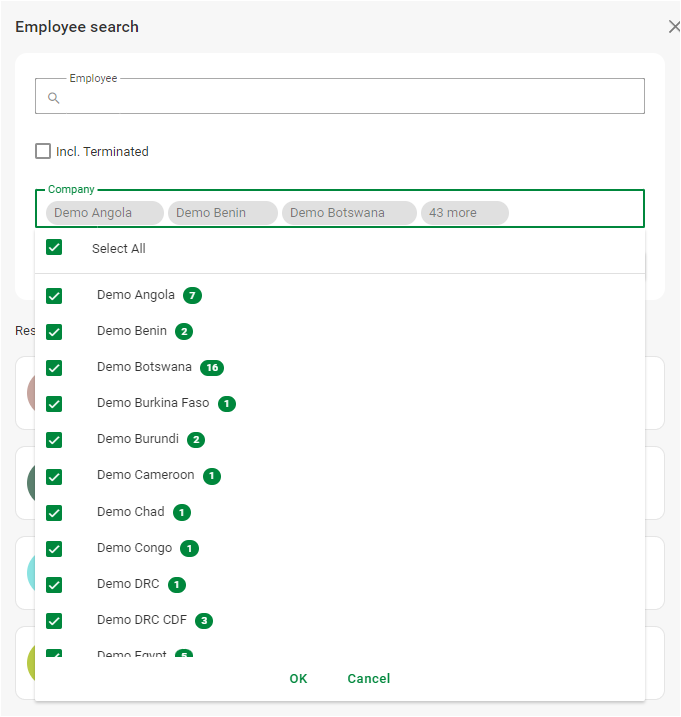Select the Demo Cameroon list item

pos(146,476)
